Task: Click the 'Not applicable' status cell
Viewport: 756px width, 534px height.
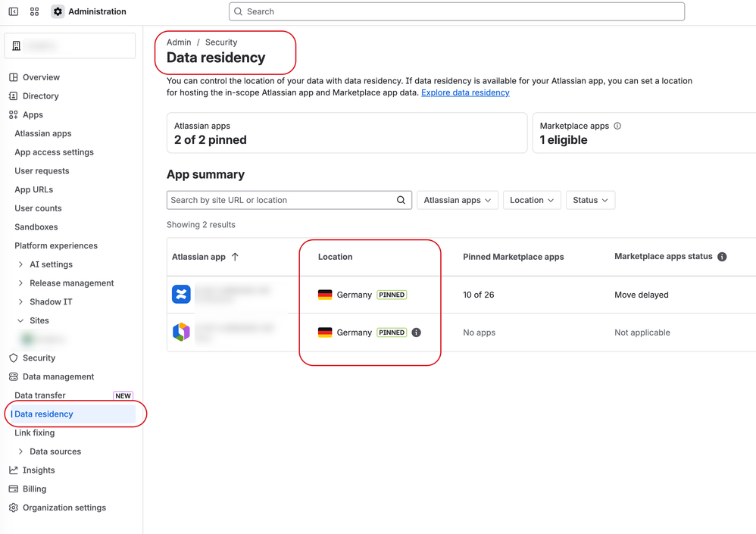Action: pos(642,333)
